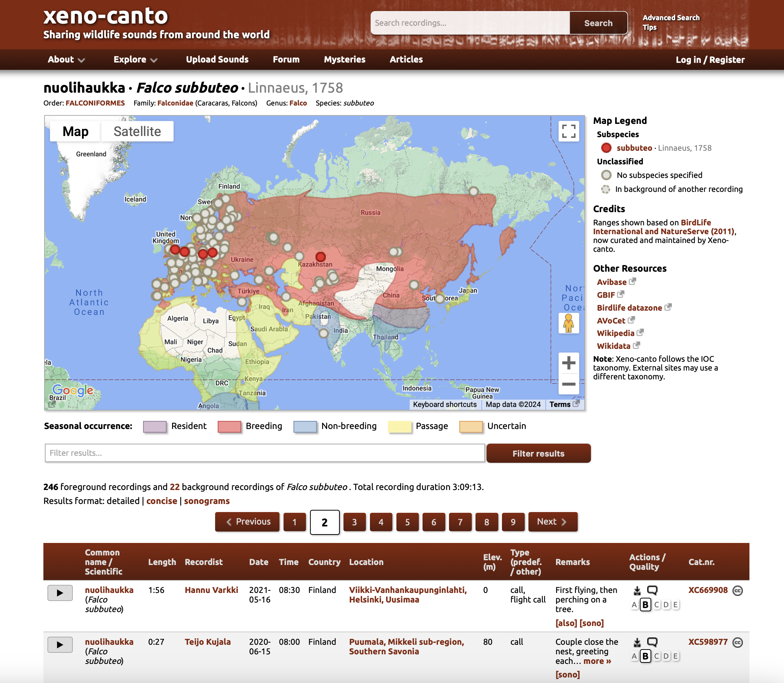784x683 pixels.
Task: Click grey recording marker in India
Action: click(323, 333)
